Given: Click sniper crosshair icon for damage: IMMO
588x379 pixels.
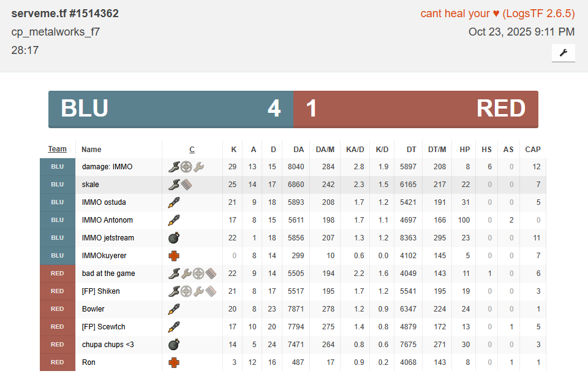Looking at the screenshot, I should coord(186,167).
